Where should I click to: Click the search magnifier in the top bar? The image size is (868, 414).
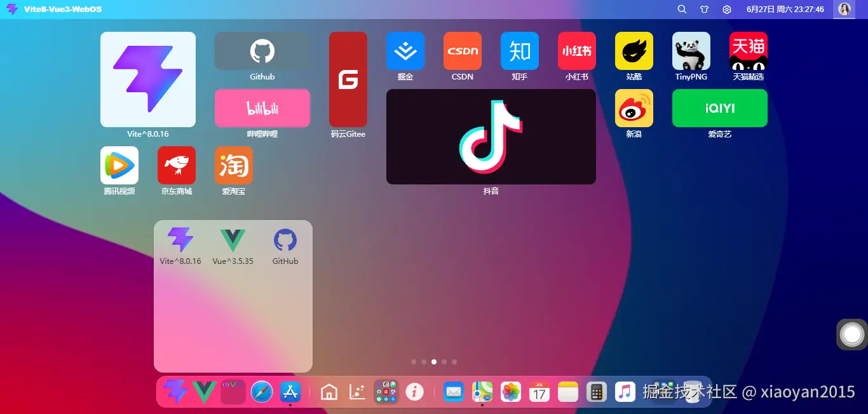tap(682, 10)
